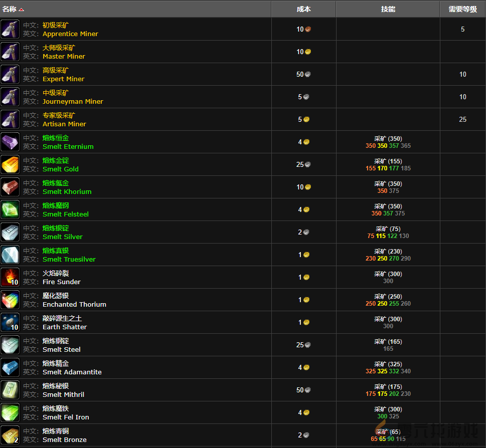486x448 pixels.
Task: Click the Smelt Silver bar icon
Action: (x=10, y=232)
